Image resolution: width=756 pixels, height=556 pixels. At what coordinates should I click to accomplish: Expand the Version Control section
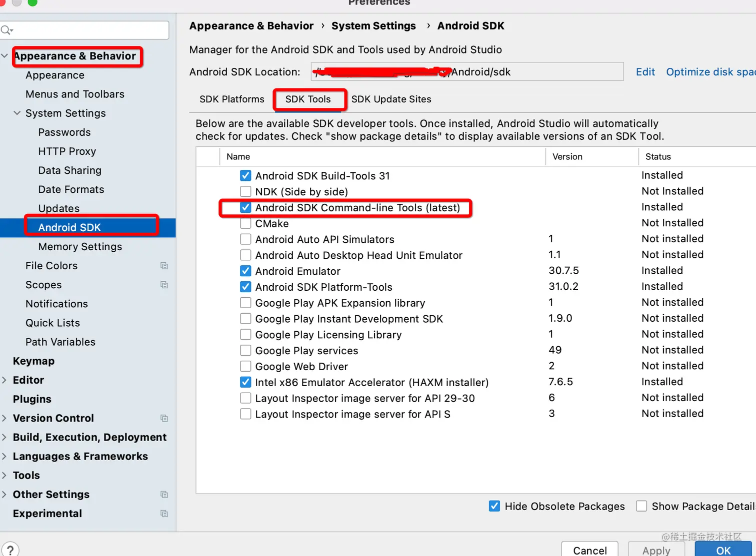coord(4,418)
